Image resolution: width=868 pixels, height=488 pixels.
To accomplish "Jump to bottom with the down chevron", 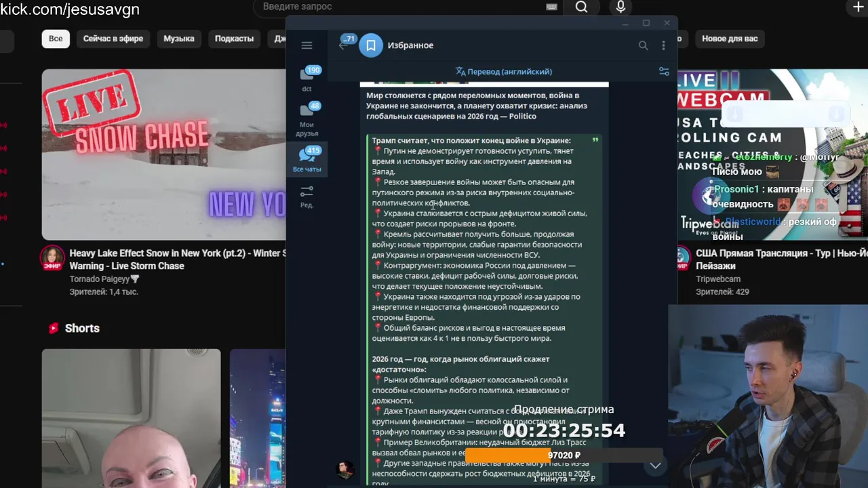I will coord(655,466).
